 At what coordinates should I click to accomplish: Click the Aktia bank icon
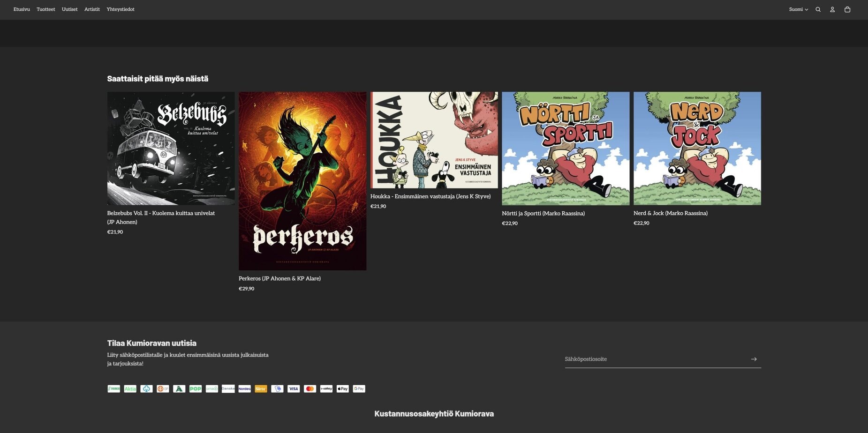[x=130, y=388]
